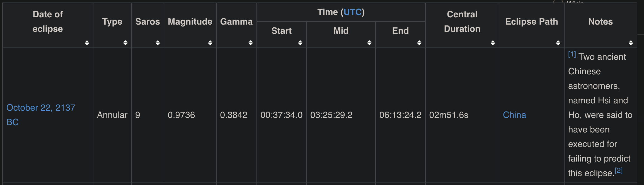Sort by Mid time arrow icon

pos(369,43)
